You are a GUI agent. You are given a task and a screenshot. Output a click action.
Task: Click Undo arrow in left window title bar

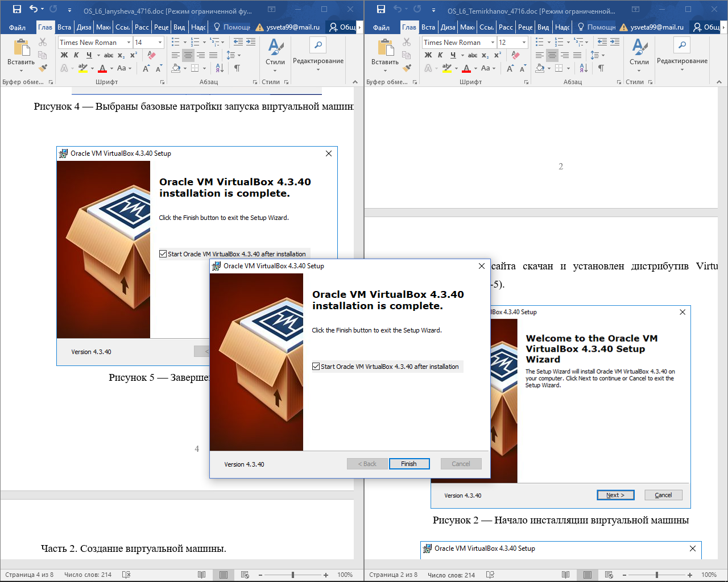click(x=34, y=9)
